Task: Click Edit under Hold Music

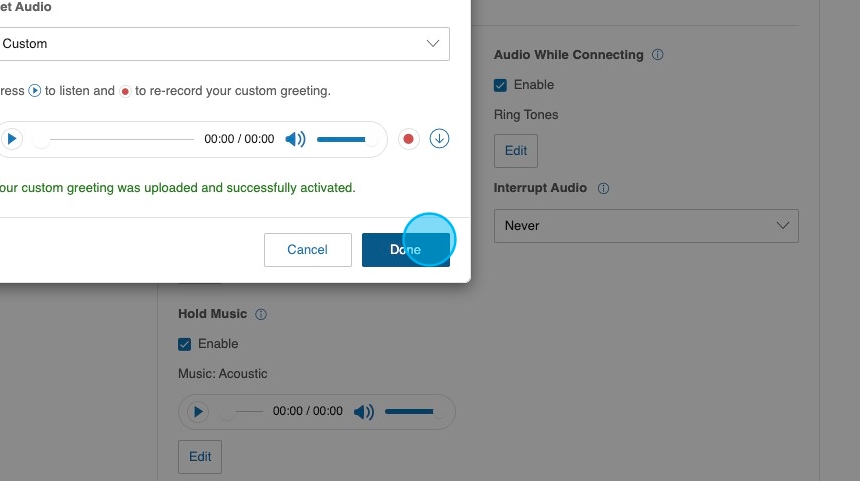Action: (200, 456)
